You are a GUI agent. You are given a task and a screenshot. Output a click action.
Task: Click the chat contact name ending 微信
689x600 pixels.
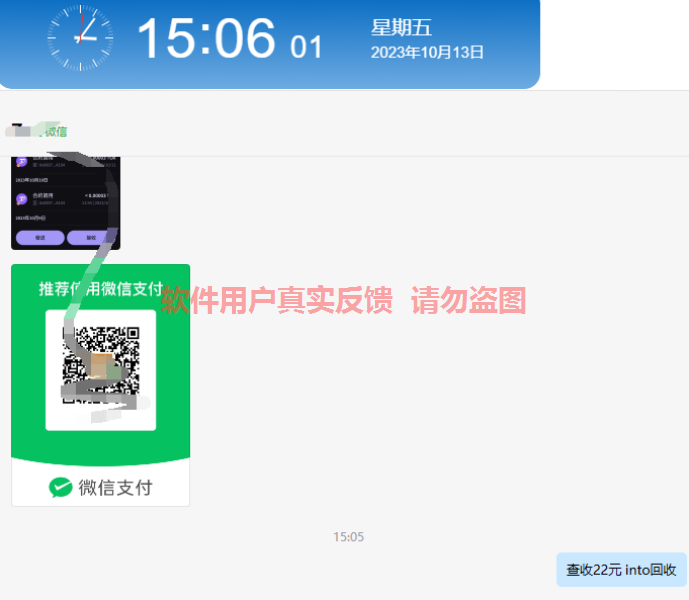point(36,130)
